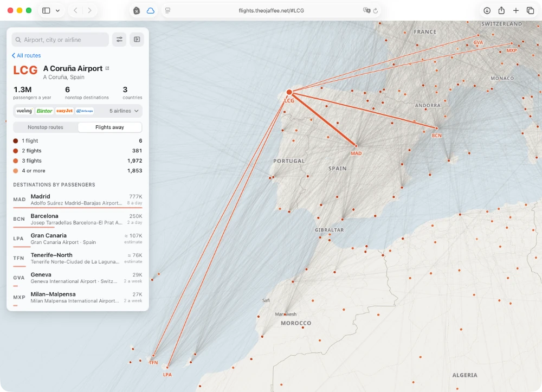
Task: Click the 3 countries stat
Action: click(x=132, y=93)
